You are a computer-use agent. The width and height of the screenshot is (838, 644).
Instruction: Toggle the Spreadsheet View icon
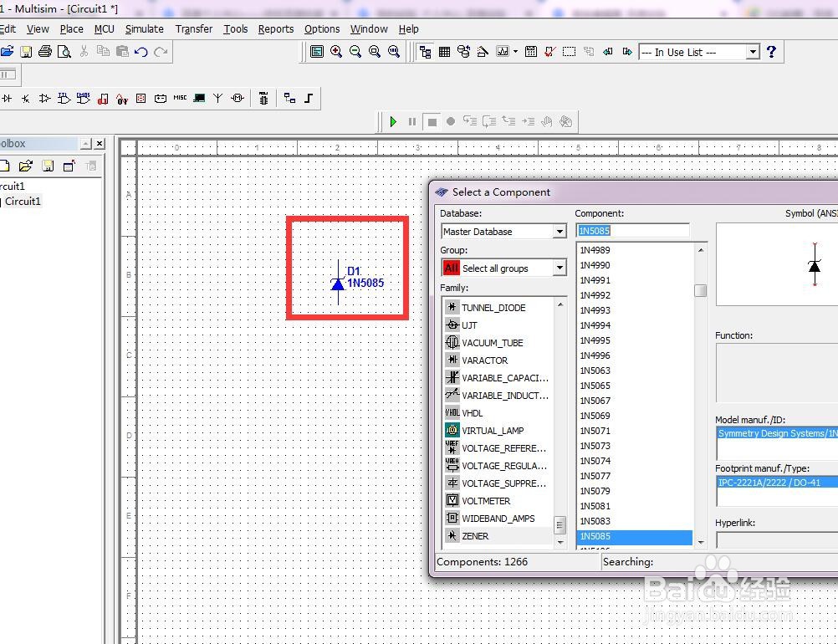[x=445, y=52]
